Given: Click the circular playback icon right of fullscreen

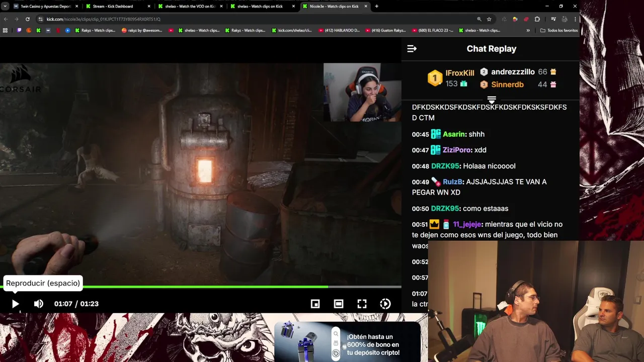Looking at the screenshot, I should click(x=385, y=304).
